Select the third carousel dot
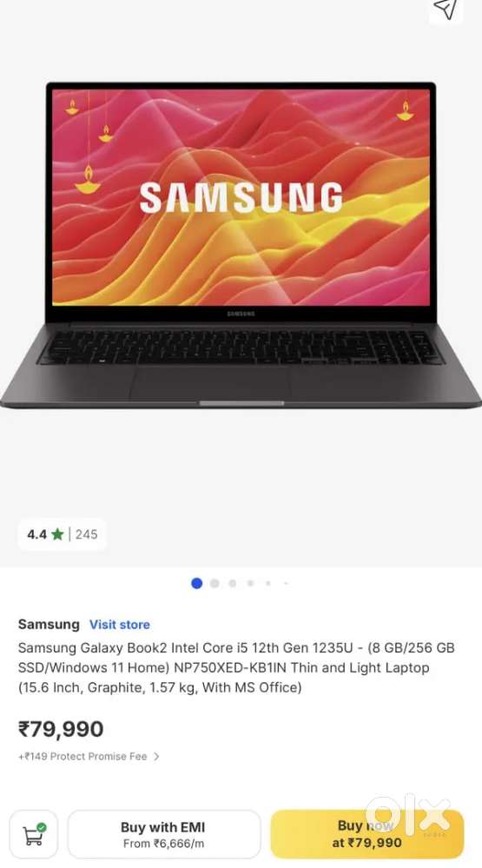 click(x=233, y=583)
